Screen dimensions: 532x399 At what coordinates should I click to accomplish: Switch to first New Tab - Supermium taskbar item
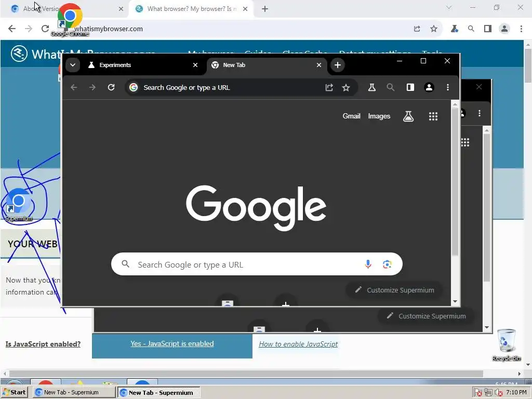[74, 392]
